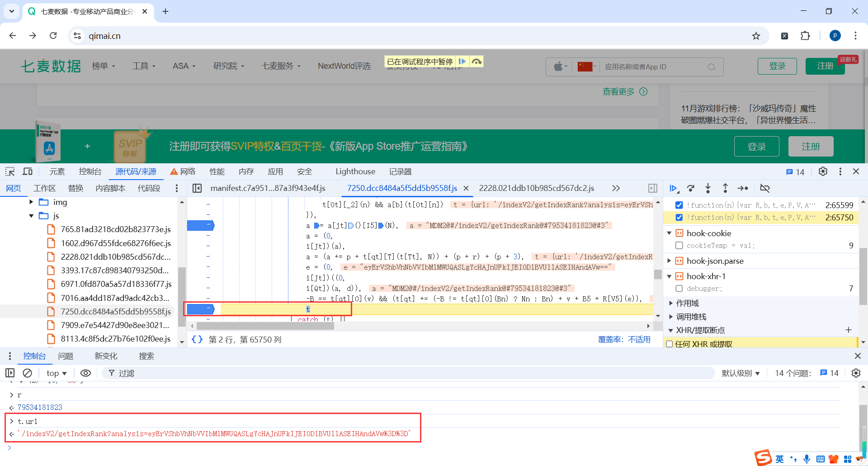Expand the img folder
868x466 pixels.
31,202
